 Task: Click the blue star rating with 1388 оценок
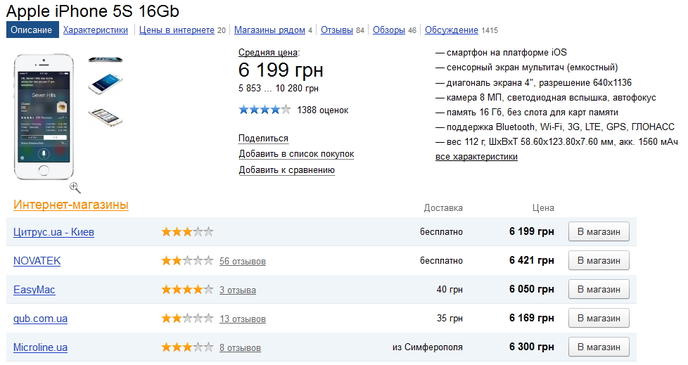click(x=264, y=110)
